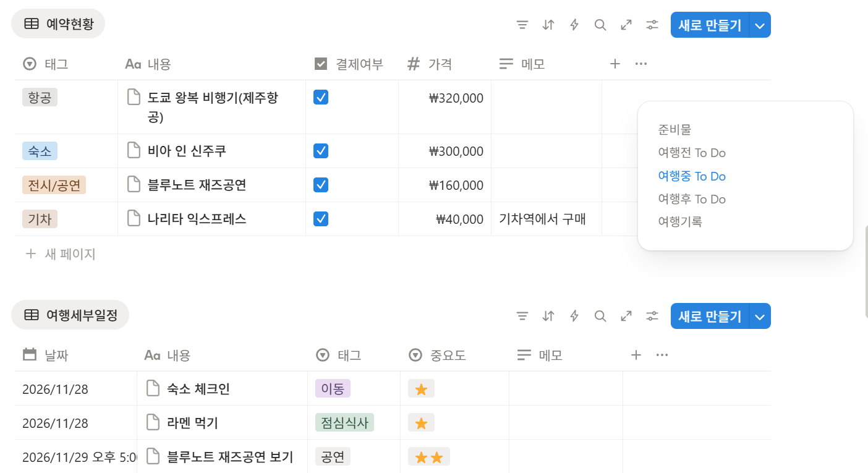Select 준비물 from the popup menu

(674, 129)
